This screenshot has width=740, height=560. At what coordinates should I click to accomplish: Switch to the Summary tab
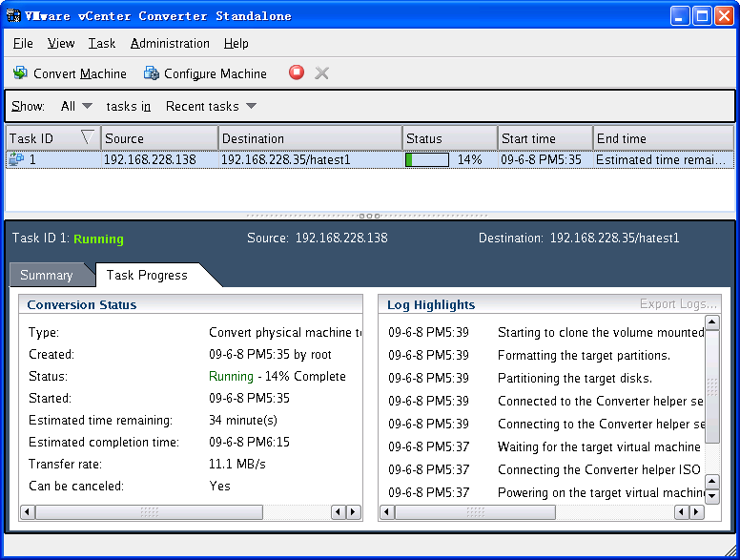click(46, 275)
